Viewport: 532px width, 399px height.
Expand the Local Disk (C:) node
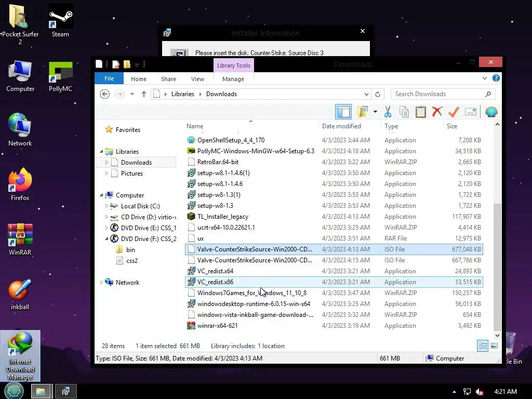coord(107,206)
